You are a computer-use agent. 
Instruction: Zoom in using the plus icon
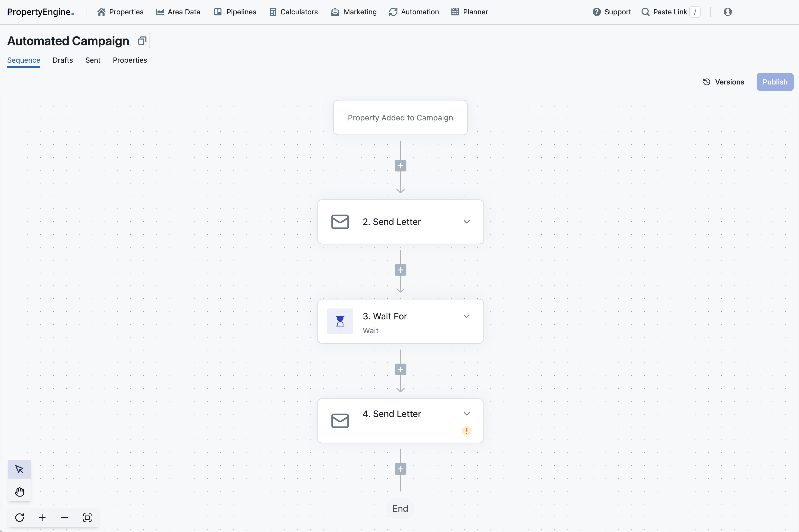pyautogui.click(x=42, y=517)
